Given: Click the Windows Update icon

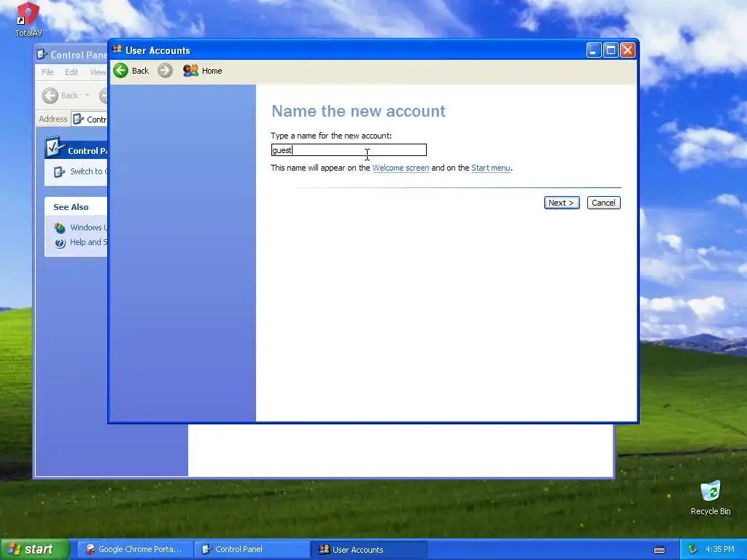Looking at the screenshot, I should pos(60,227).
